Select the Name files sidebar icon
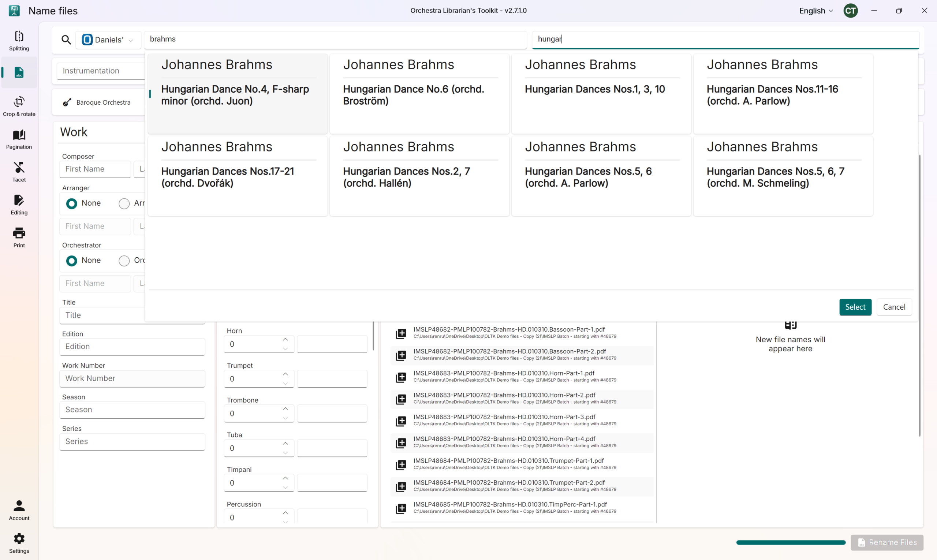 (19, 72)
